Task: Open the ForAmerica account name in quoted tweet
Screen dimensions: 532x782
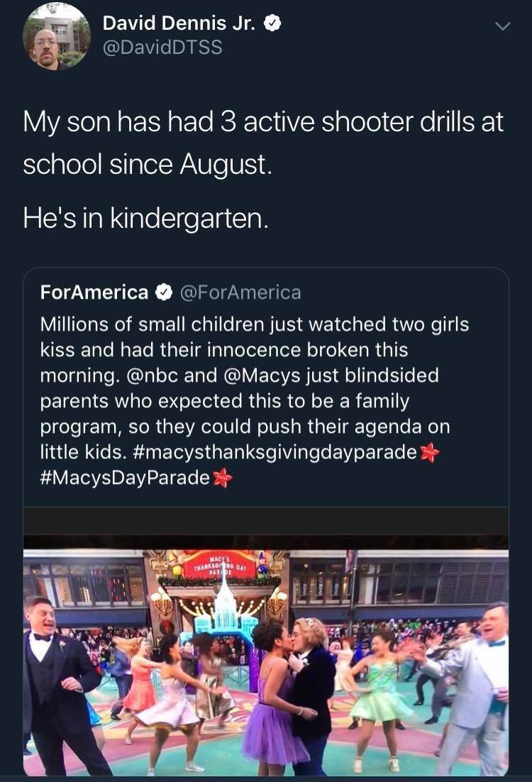Action: 94,292
